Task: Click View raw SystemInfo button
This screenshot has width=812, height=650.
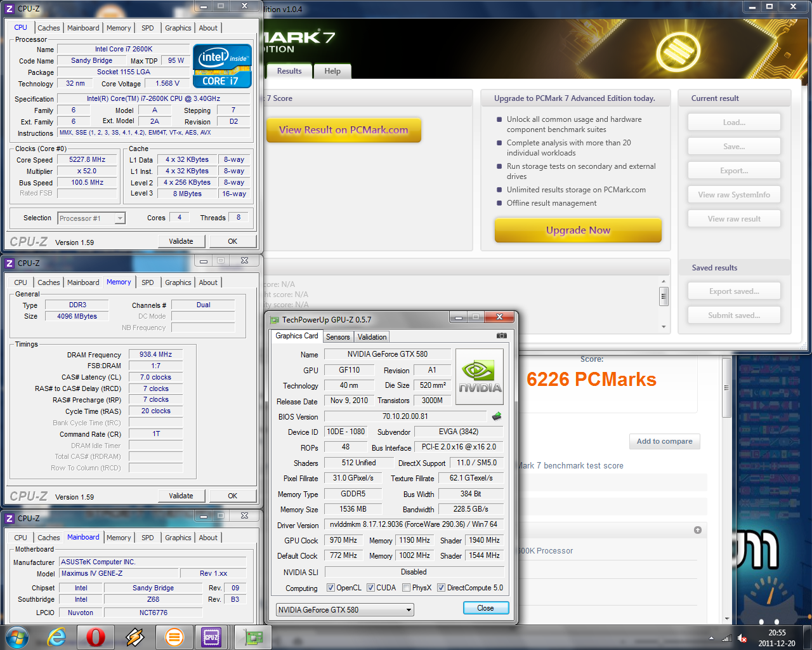Action: [x=734, y=195]
